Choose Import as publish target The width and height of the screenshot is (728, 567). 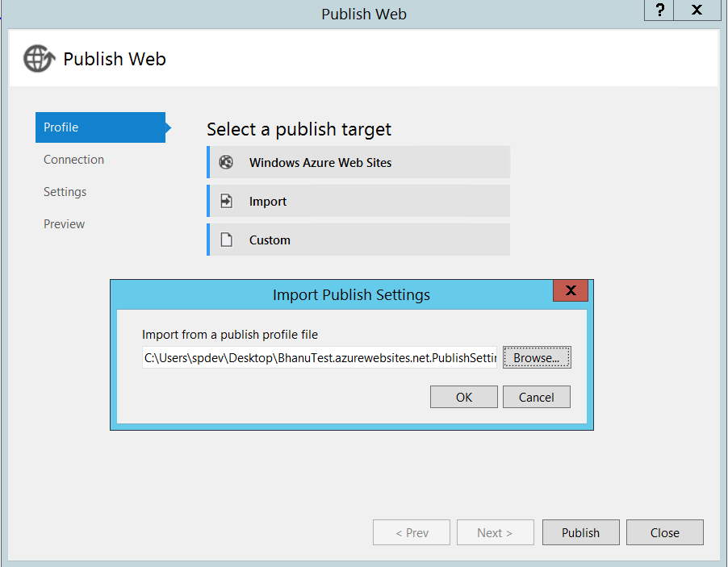coord(358,201)
